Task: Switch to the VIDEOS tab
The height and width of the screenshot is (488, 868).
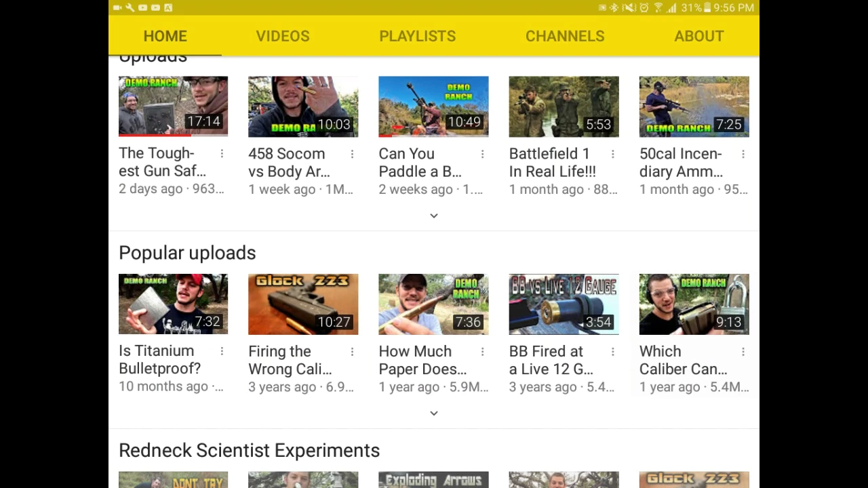Action: pos(283,36)
